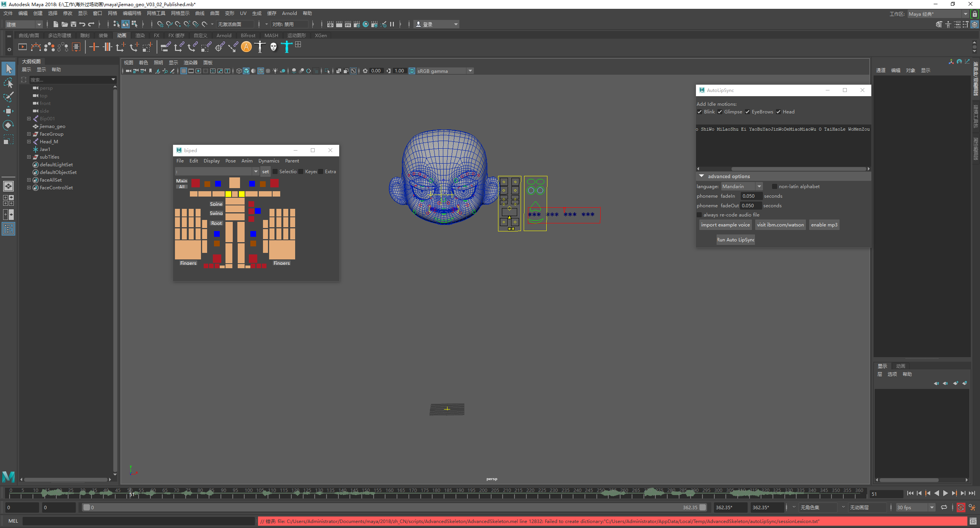Click the Save Scene floppy icon
Screen dimensions: 980x528
73,24
